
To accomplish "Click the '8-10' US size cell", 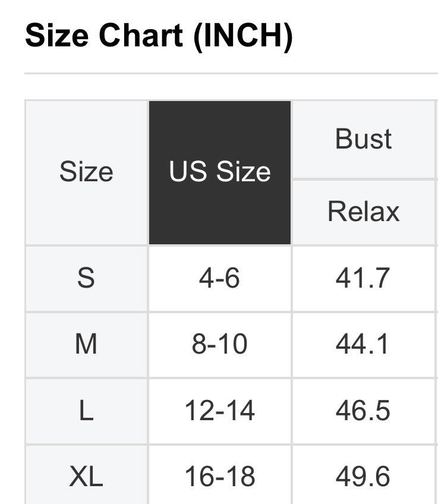I will pyautogui.click(x=220, y=345).
